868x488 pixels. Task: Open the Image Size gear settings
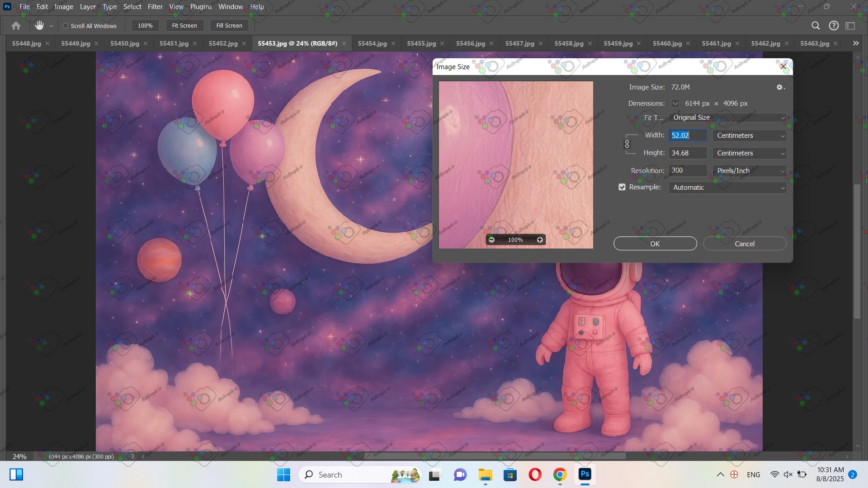[780, 87]
